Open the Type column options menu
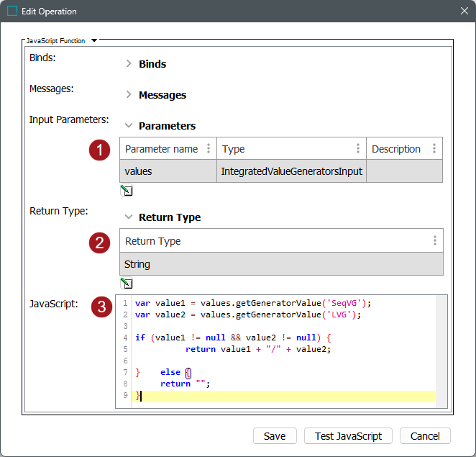Screen dimensions: 476x457 click(x=358, y=149)
